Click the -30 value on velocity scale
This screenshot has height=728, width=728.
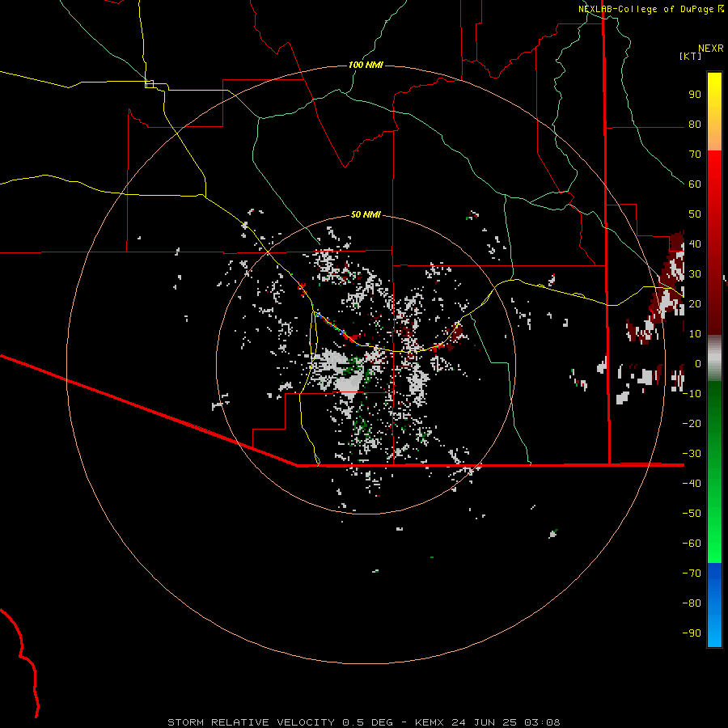692,454
